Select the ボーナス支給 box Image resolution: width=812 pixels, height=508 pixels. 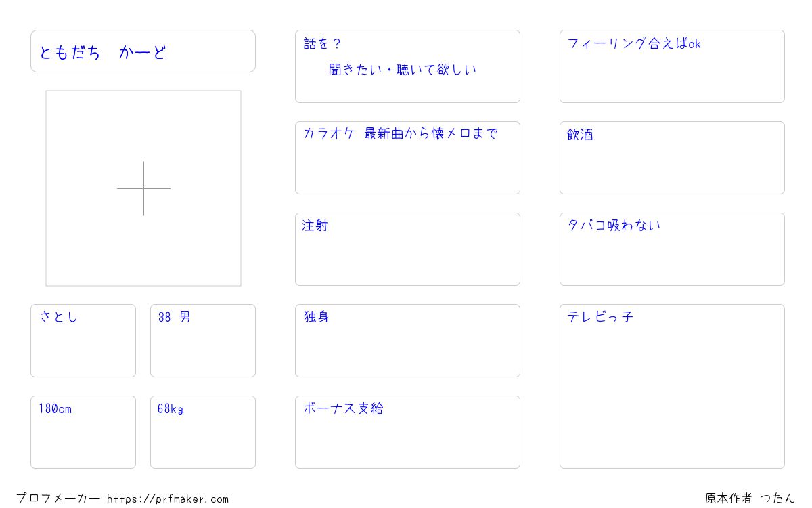click(407, 432)
